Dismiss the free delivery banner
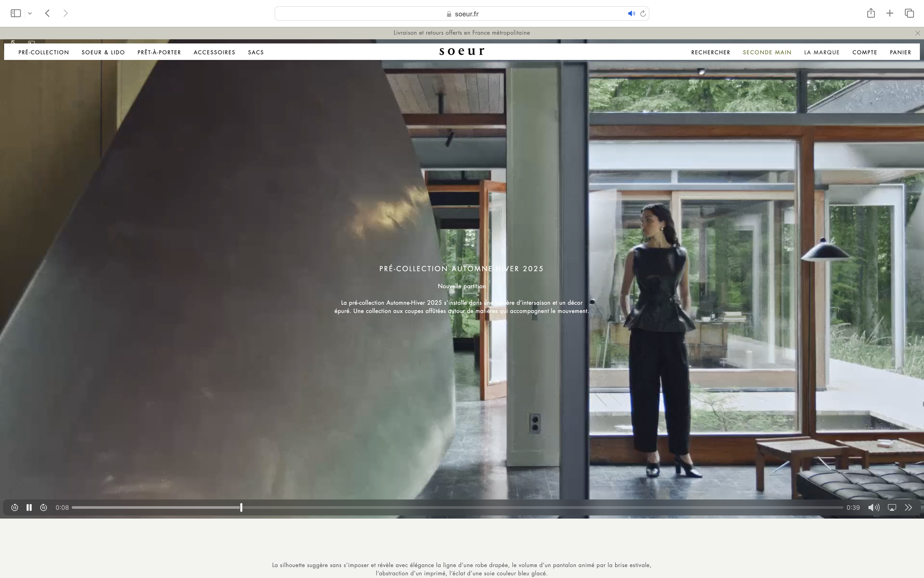This screenshot has height=578, width=924. [x=917, y=33]
